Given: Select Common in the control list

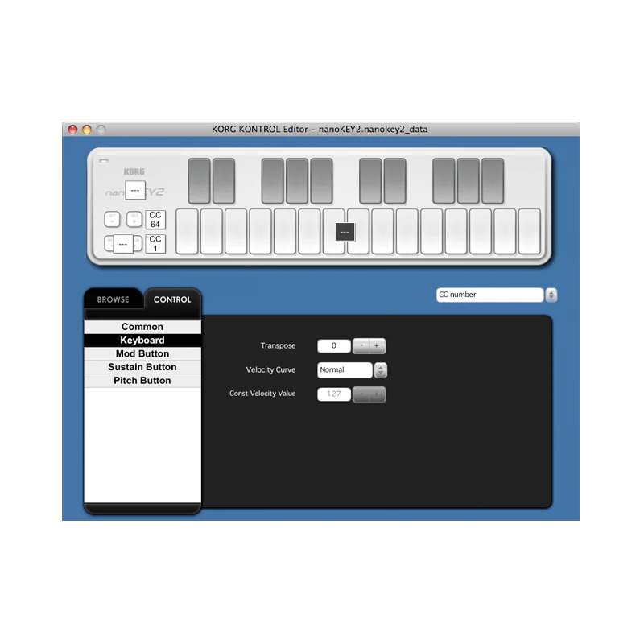Looking at the screenshot, I should point(142,327).
